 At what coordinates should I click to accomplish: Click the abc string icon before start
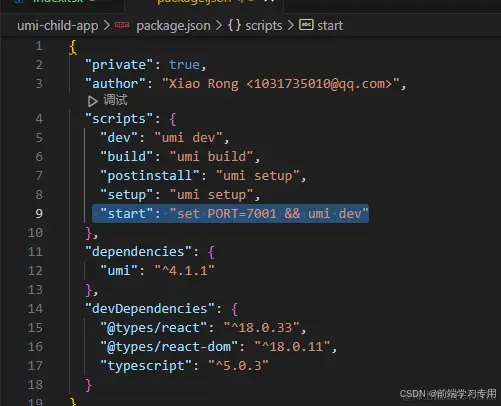(x=306, y=25)
